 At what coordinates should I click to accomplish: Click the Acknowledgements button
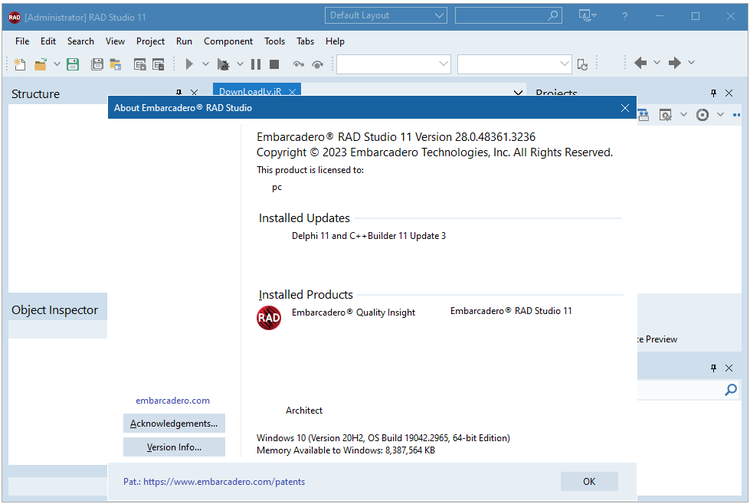(174, 423)
